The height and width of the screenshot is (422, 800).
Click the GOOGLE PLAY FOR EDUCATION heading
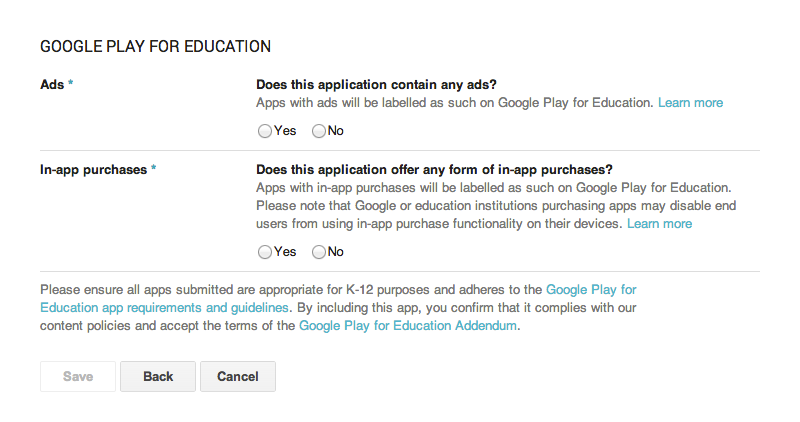click(x=155, y=46)
